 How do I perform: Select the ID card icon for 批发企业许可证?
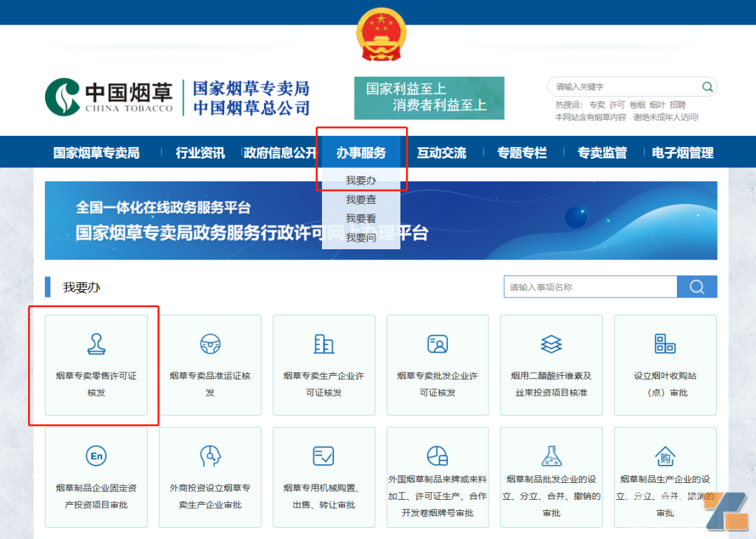(x=437, y=344)
